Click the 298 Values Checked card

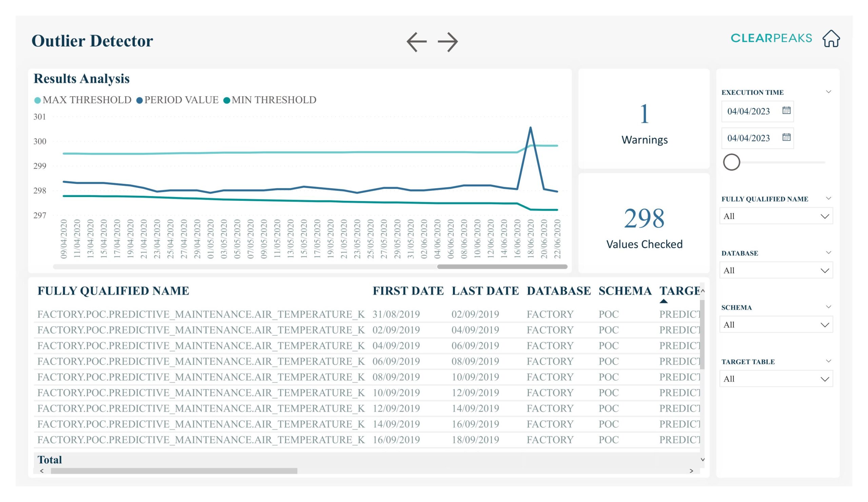[x=644, y=223]
